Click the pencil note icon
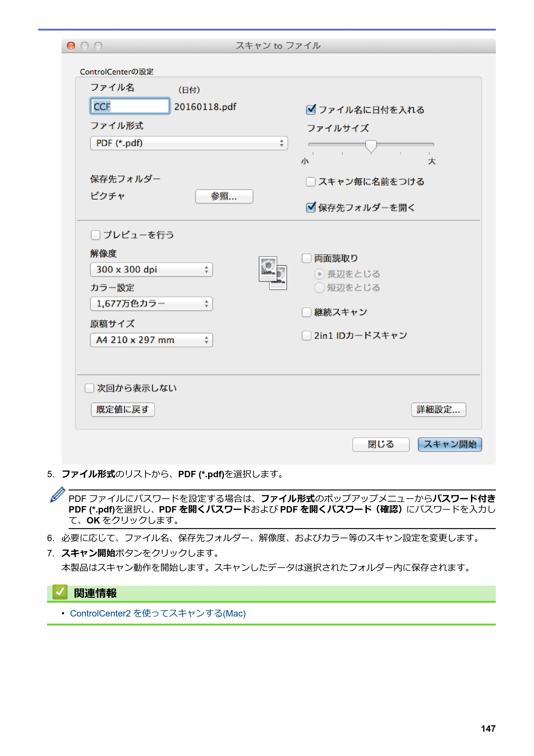Viewport: 534px width, 756px height. pos(58,494)
